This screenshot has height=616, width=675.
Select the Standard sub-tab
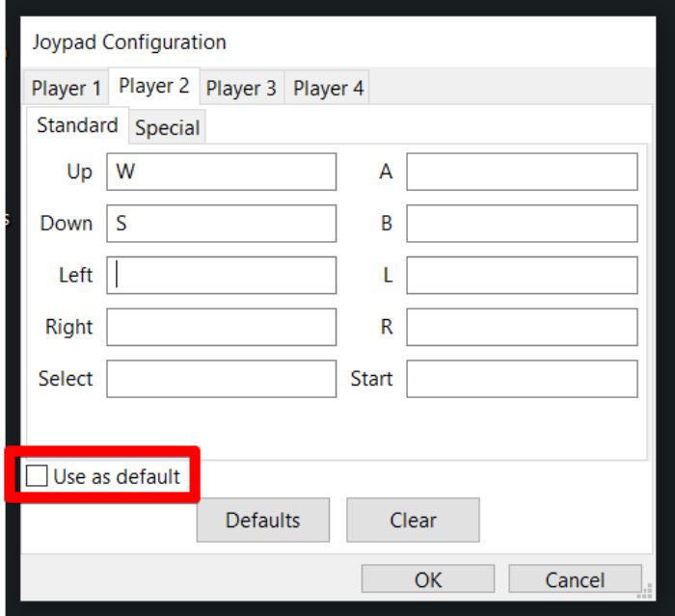click(x=77, y=125)
